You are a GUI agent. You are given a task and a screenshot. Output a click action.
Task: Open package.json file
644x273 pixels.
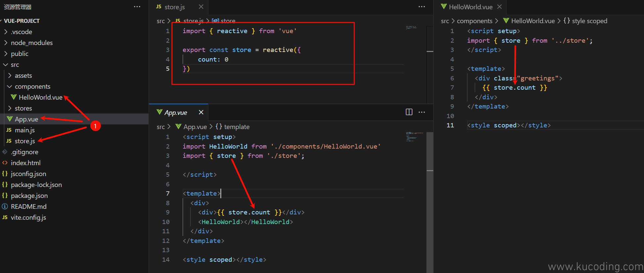(29, 196)
